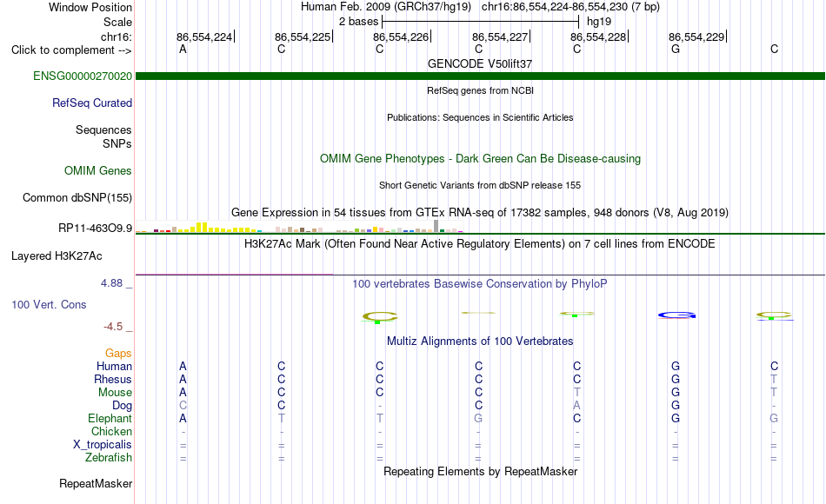Click the 'RefSeq genes from NCBI' track title

pyautogui.click(x=481, y=90)
